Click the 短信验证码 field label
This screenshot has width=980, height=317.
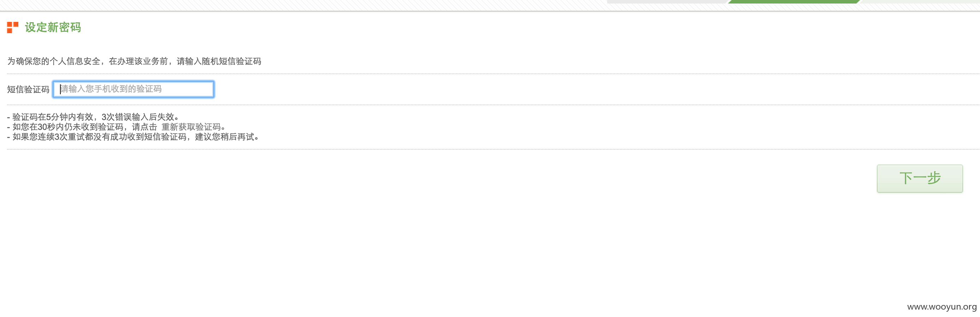click(x=28, y=89)
